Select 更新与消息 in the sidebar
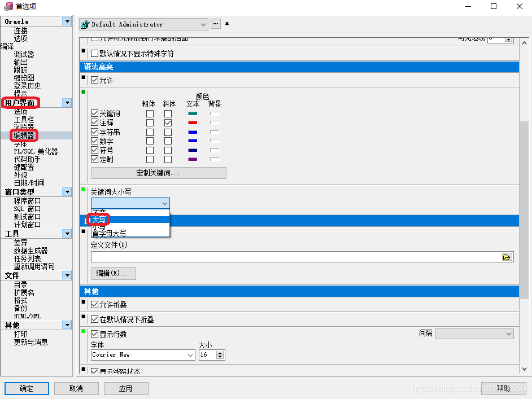 [x=30, y=342]
